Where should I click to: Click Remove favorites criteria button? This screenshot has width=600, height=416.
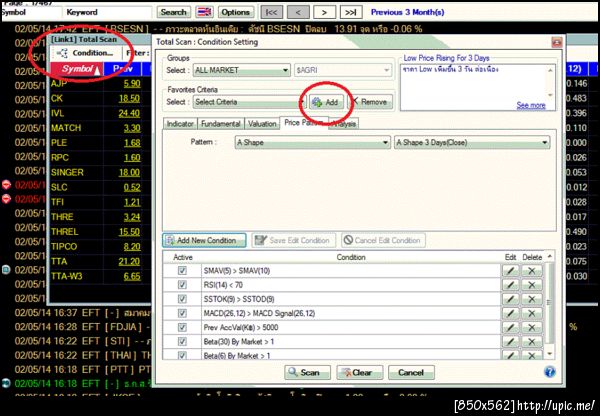370,102
